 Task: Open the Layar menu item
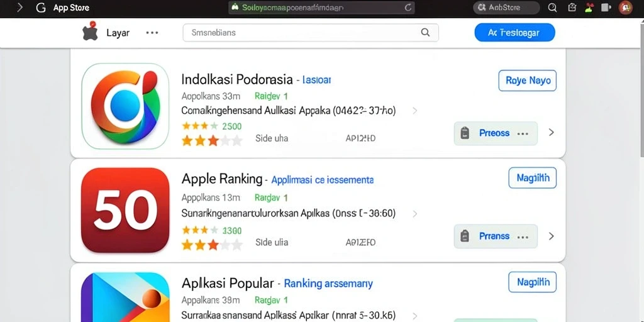[118, 33]
